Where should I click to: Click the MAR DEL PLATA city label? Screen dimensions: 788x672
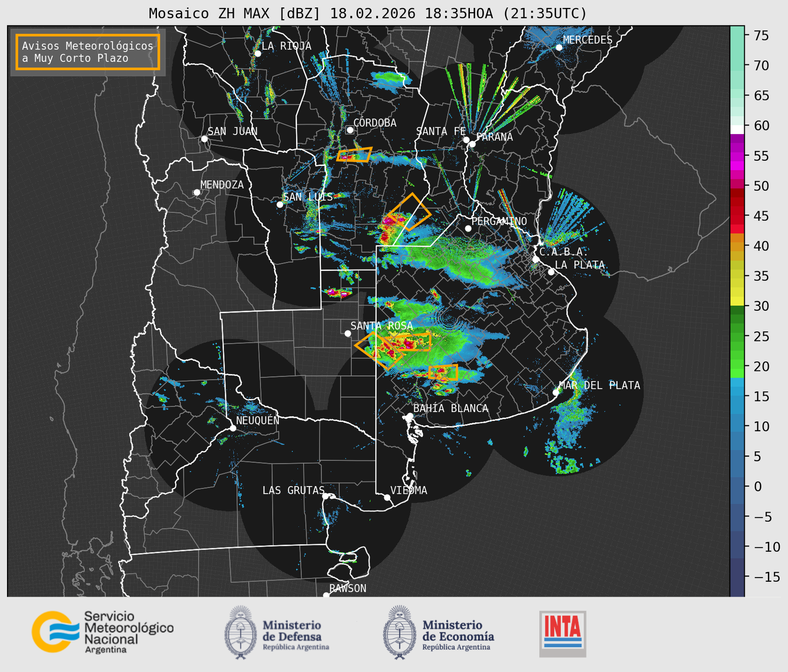pyautogui.click(x=599, y=385)
